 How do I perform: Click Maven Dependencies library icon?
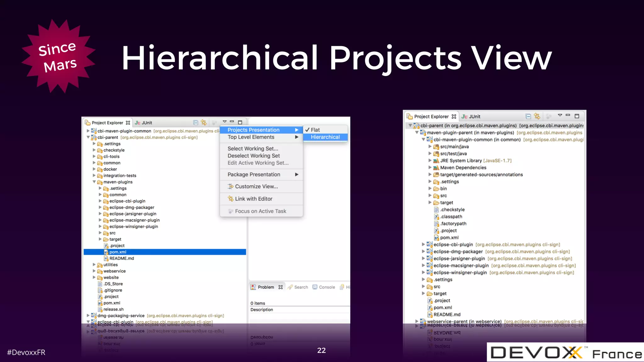pos(436,168)
